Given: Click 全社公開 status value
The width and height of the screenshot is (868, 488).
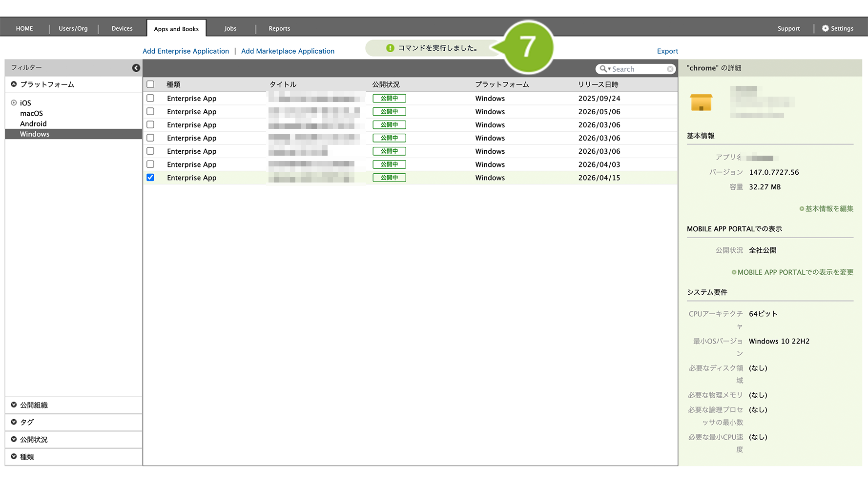Looking at the screenshot, I should pos(763,250).
